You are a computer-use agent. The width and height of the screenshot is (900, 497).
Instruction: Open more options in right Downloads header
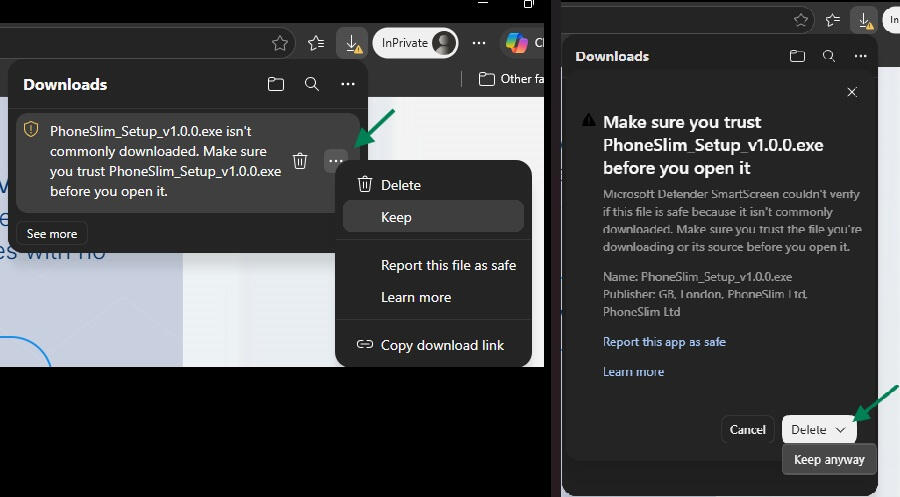860,56
